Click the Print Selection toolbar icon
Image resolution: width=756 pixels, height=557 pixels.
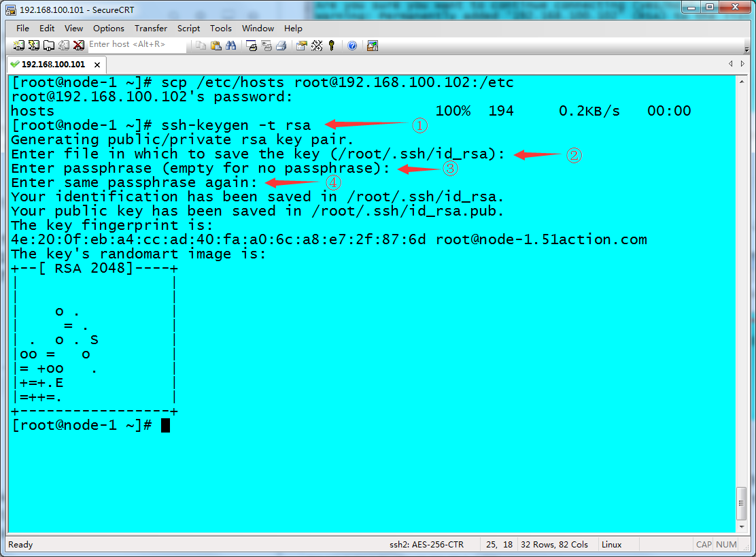click(x=267, y=46)
